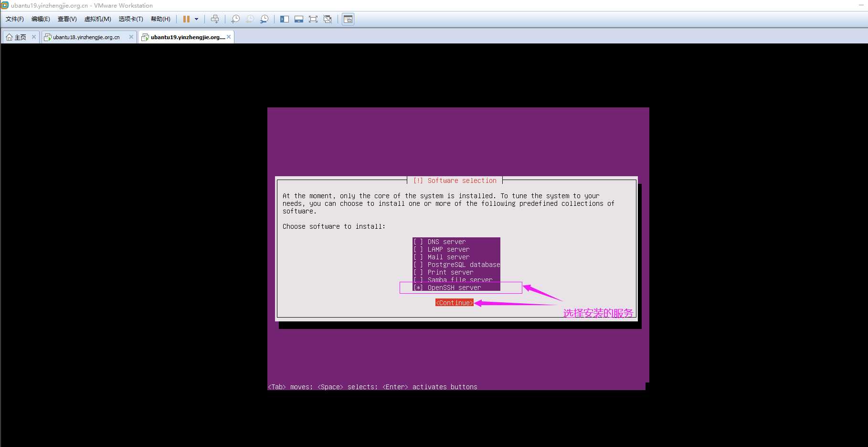Minimize the VMware Workstation window
Viewport: 868px width, 447px height.
pyautogui.click(x=861, y=5)
